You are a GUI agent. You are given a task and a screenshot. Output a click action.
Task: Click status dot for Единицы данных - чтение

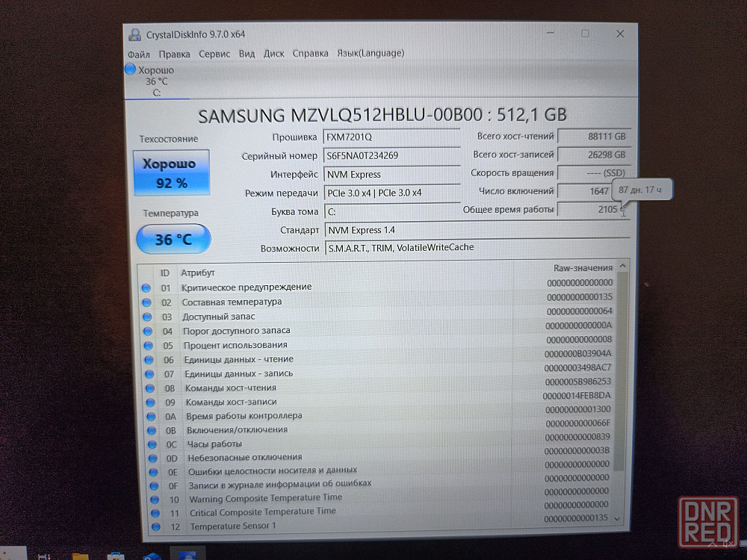[149, 360]
